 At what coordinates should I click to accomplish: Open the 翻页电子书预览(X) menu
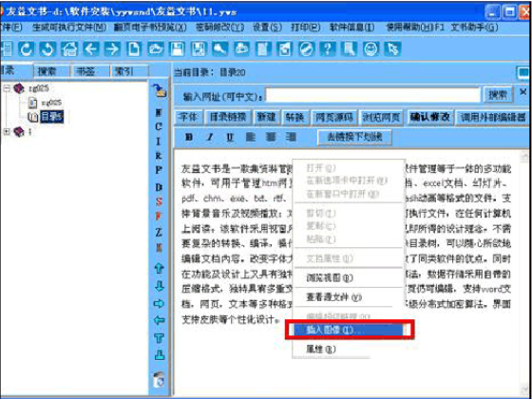tap(150, 28)
